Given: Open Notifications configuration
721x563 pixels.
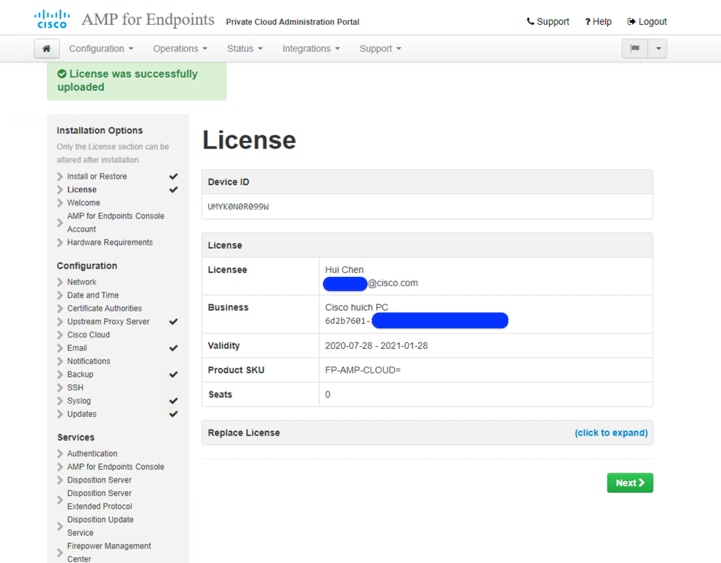Looking at the screenshot, I should pos(89,361).
